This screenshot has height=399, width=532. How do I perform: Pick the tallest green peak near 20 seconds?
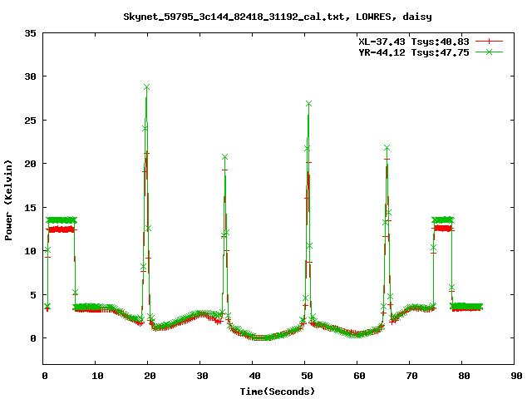coord(146,87)
